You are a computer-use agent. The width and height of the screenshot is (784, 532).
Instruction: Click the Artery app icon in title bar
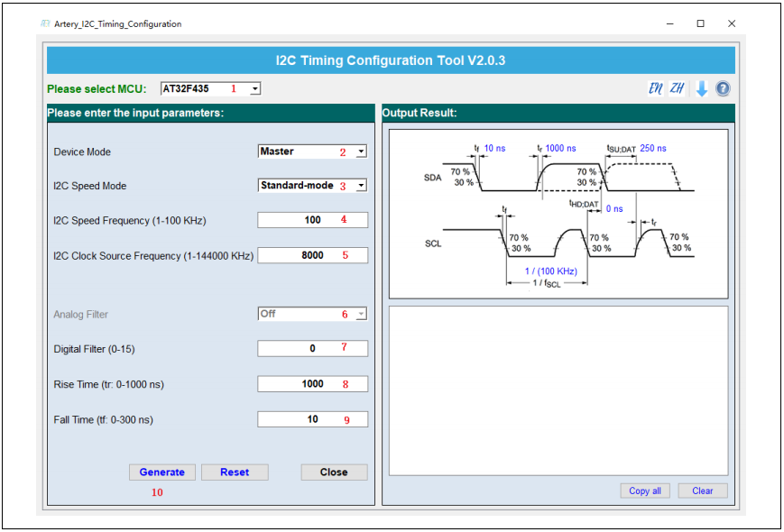pos(44,23)
